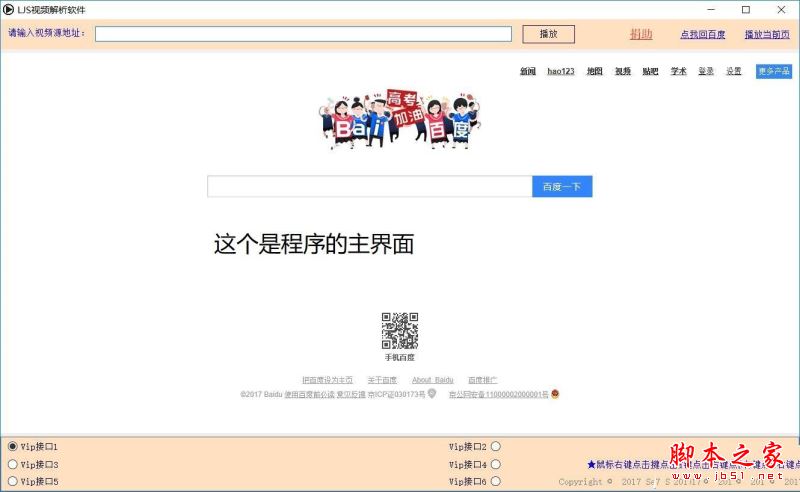Select the Vip接口4 radio button
Image resolution: width=800 pixels, height=492 pixels.
click(x=495, y=464)
